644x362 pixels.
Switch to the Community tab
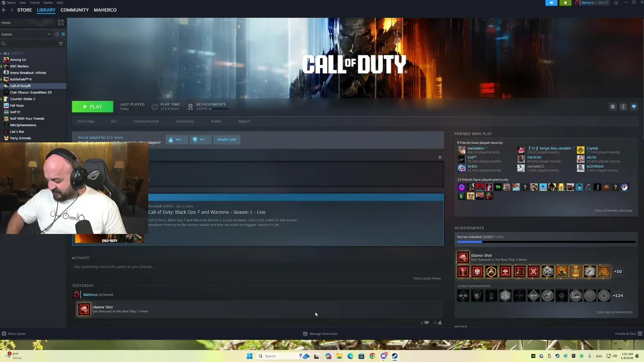[74, 10]
